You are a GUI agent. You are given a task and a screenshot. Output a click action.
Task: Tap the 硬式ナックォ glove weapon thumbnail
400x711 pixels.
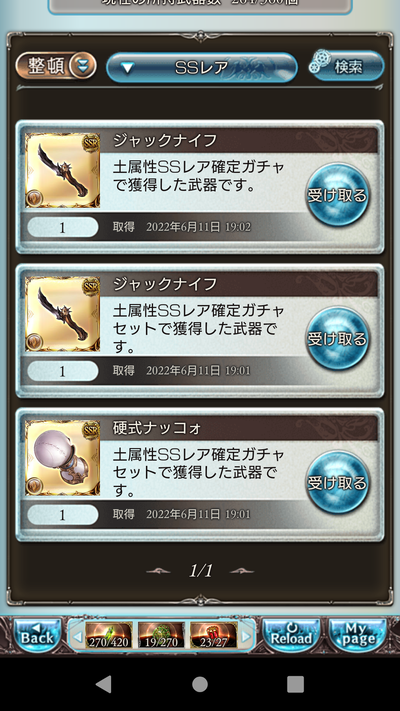point(62,458)
